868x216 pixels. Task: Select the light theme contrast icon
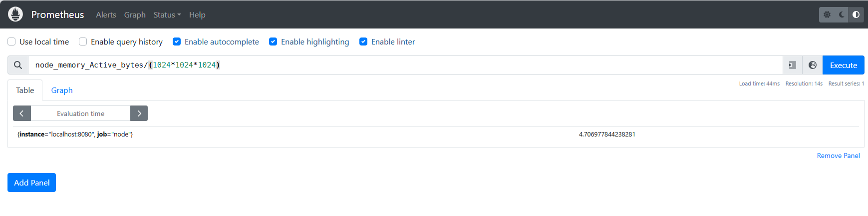[856, 14]
